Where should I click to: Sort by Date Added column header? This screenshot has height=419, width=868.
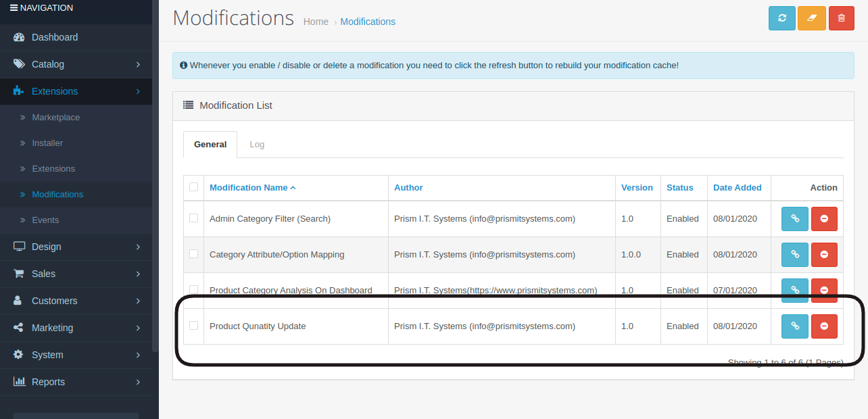738,188
